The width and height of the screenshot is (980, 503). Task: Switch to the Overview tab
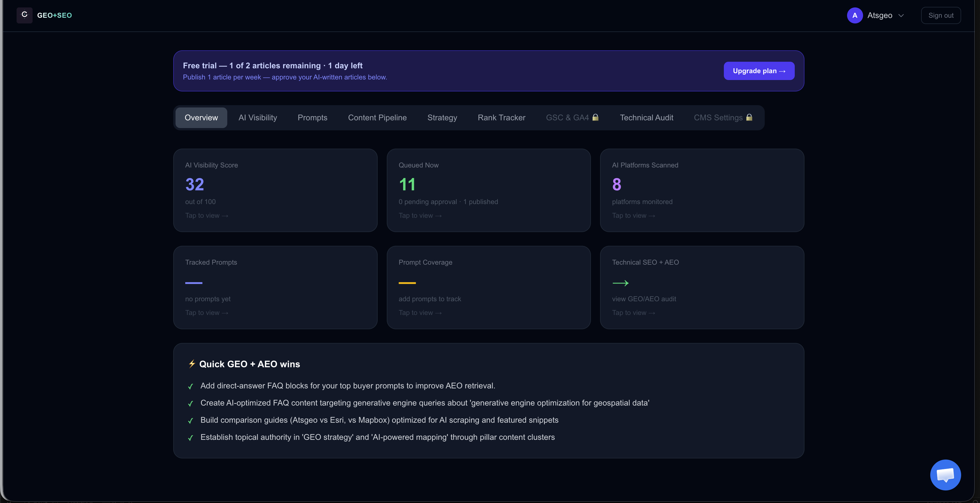click(201, 117)
